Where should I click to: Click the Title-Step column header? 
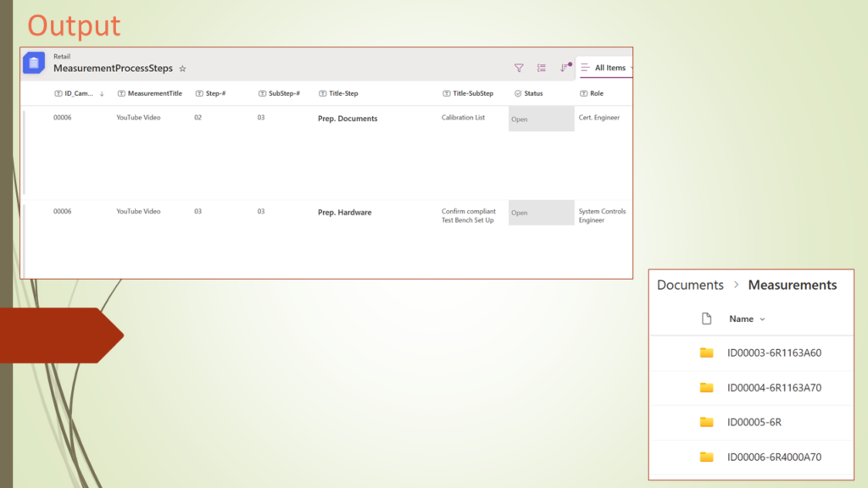pyautogui.click(x=339, y=93)
